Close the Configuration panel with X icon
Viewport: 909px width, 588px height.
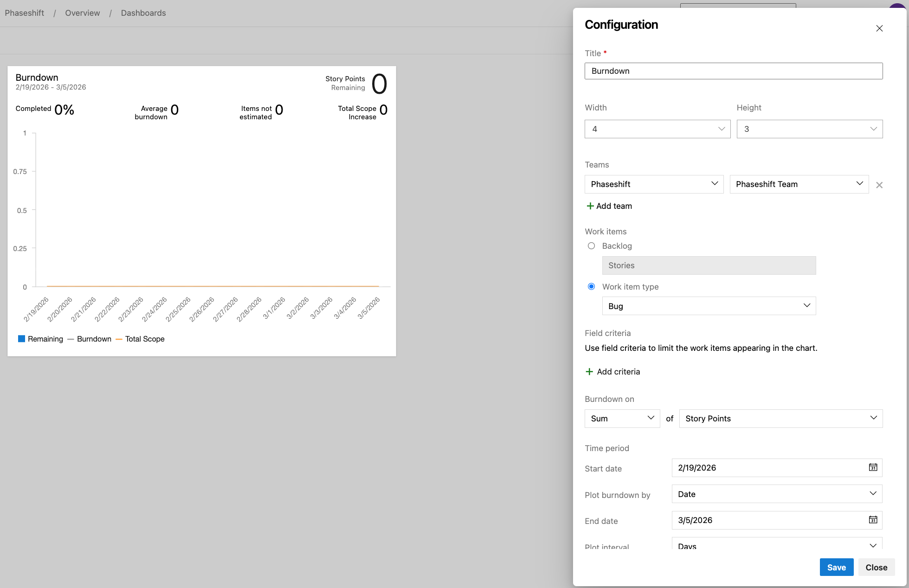tap(879, 28)
